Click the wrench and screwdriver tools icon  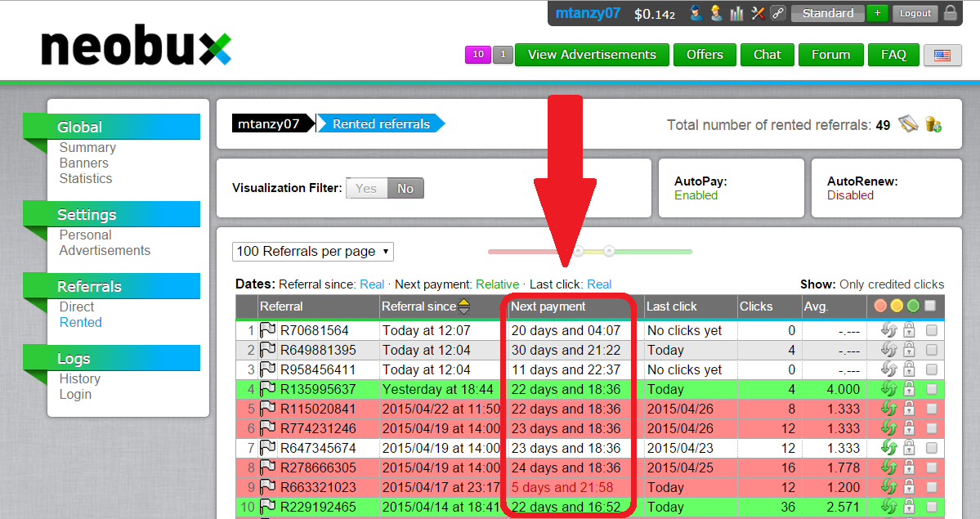pos(758,13)
